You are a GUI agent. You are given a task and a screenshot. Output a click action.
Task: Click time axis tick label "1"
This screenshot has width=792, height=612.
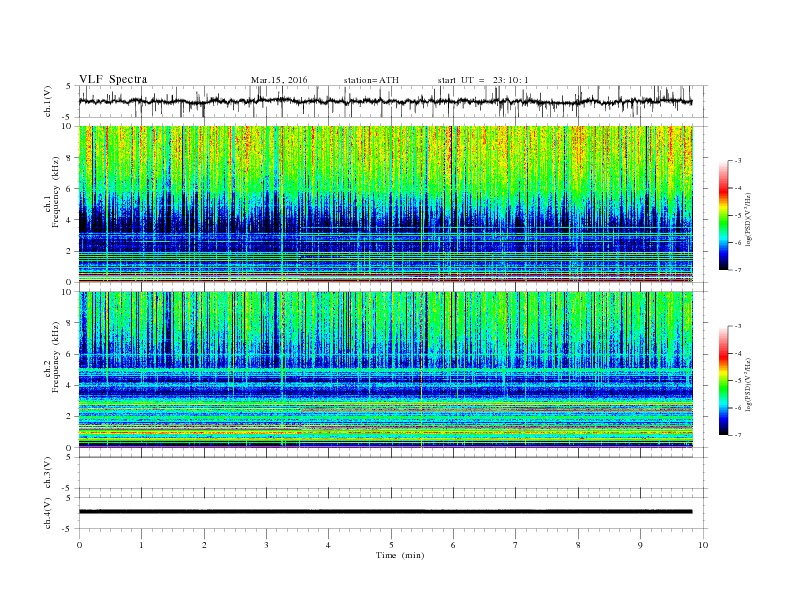pos(141,545)
